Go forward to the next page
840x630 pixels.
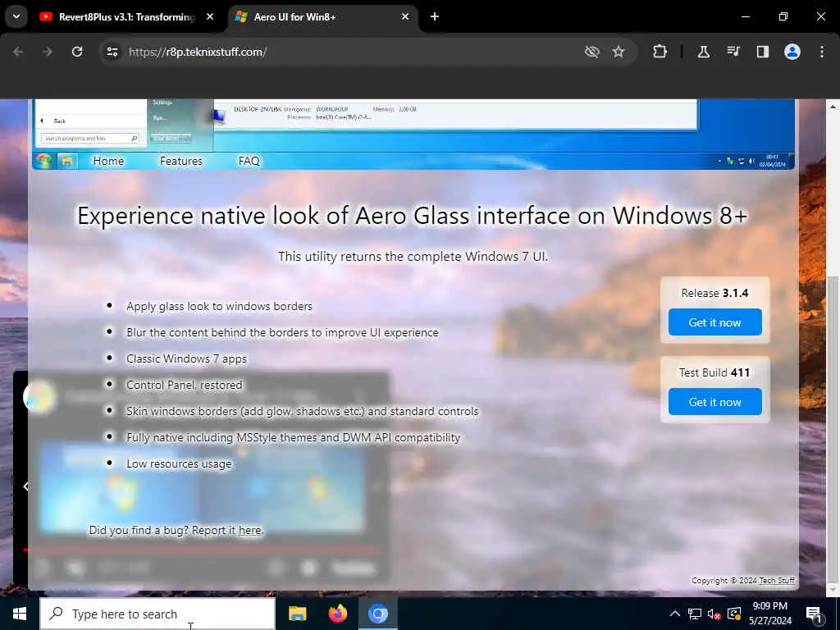47,52
